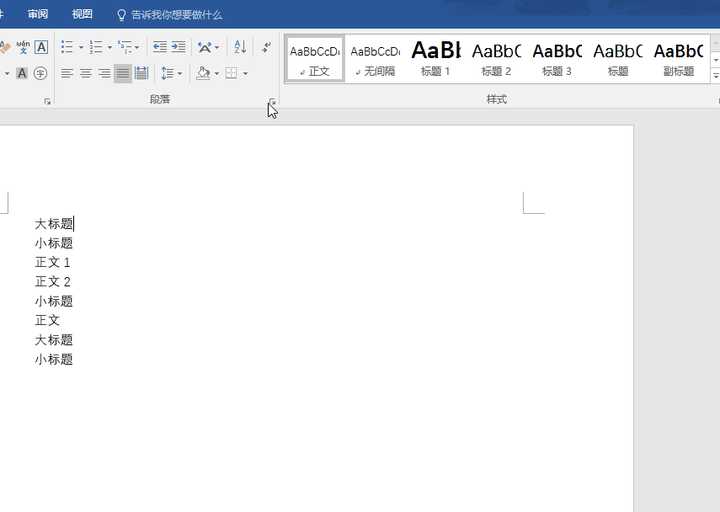Open the paragraph settings dialog launcher

pyautogui.click(x=273, y=102)
